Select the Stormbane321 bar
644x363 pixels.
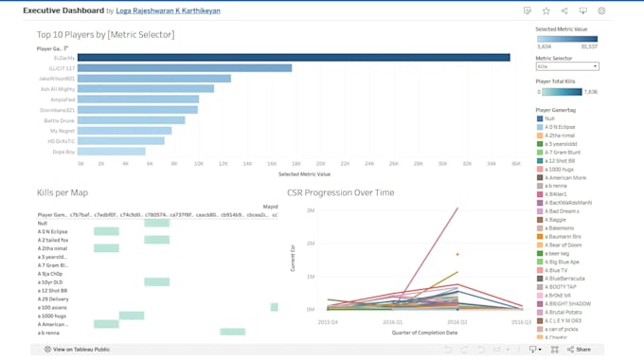point(137,110)
